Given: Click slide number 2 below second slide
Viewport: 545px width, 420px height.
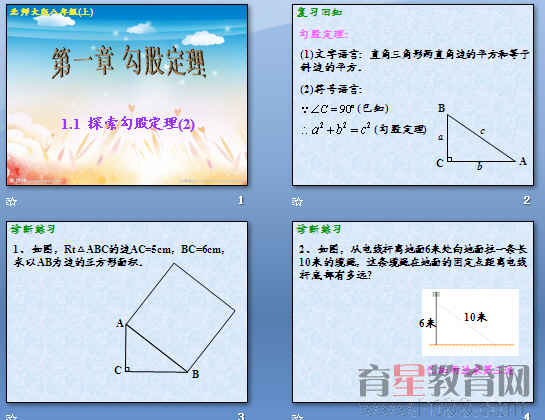Looking at the screenshot, I should (x=527, y=200).
